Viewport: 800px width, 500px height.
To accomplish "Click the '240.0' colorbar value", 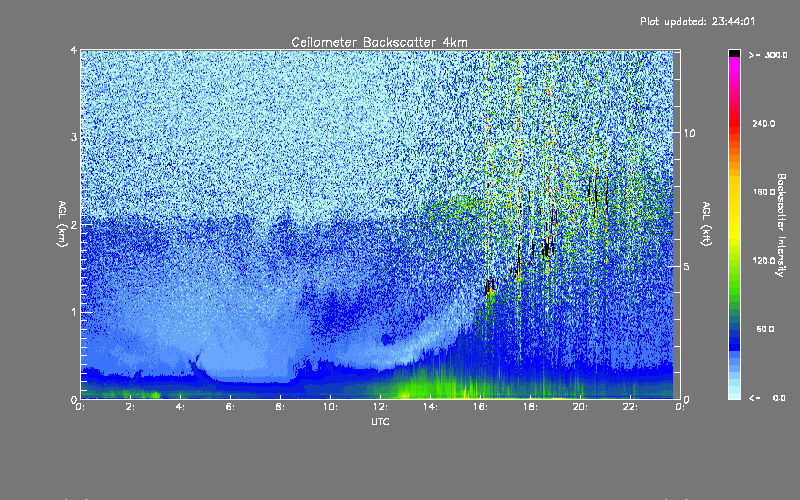I will coord(764,123).
